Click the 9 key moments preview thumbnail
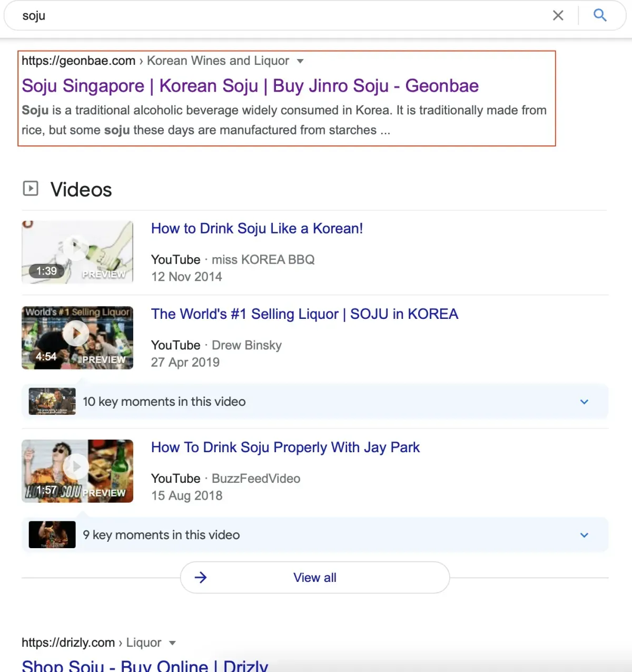Image resolution: width=632 pixels, height=672 pixels. (52, 535)
